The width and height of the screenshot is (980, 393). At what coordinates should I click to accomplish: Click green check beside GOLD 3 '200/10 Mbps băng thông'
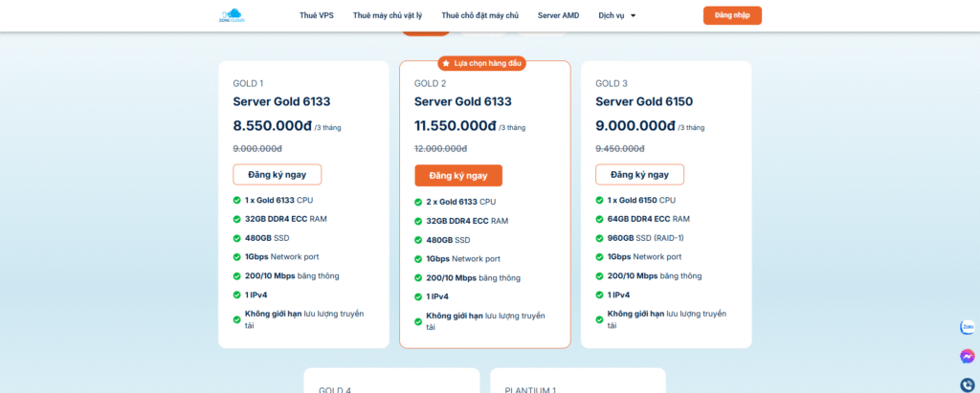pos(599,275)
